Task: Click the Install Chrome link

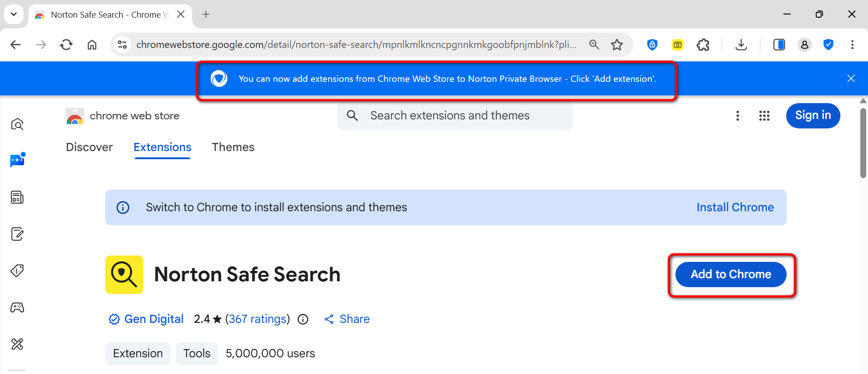Action: (735, 207)
